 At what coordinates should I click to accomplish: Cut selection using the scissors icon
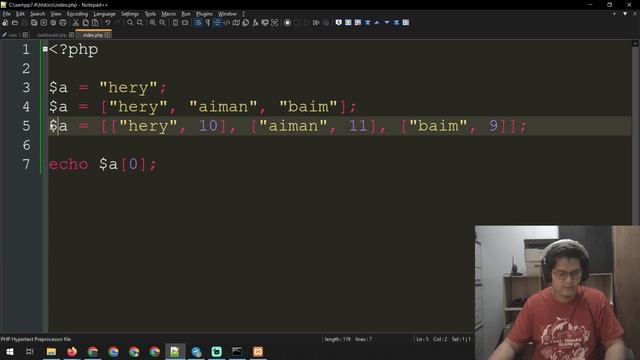76,23
